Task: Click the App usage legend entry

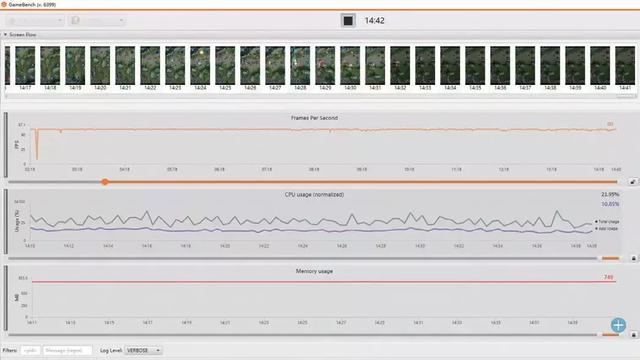Action: click(x=607, y=229)
